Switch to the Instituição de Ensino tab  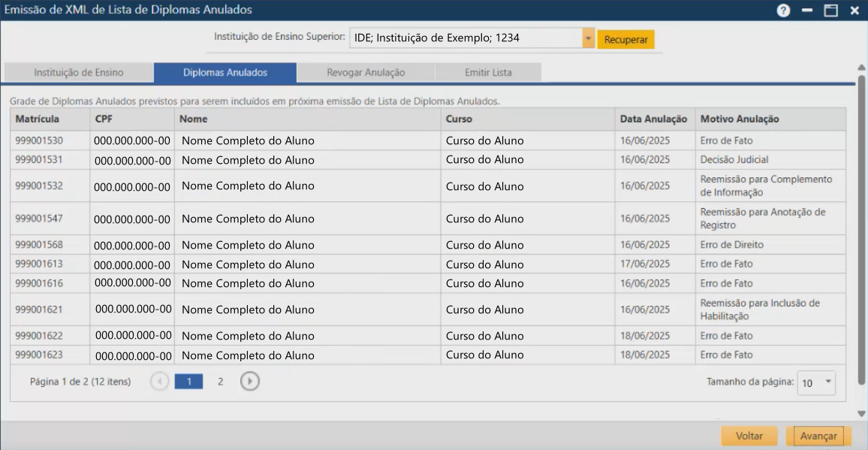(x=78, y=72)
